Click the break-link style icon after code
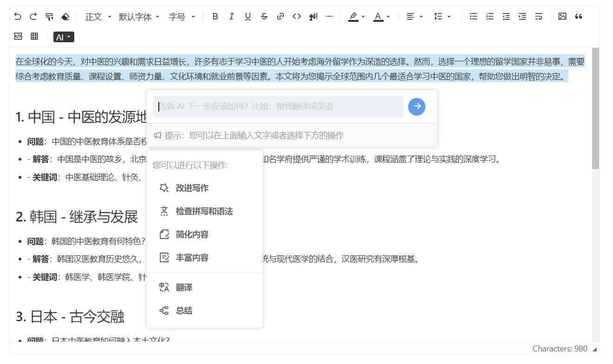613x364 pixels. (313, 17)
